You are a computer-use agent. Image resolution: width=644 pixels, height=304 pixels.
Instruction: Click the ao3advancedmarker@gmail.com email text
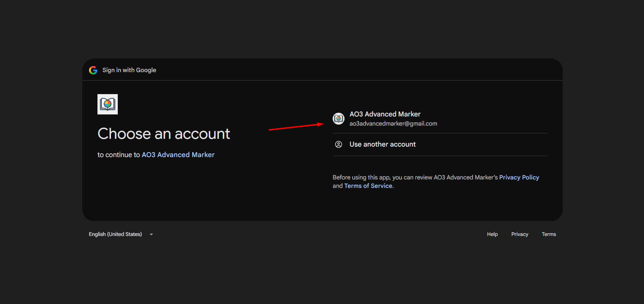click(x=393, y=124)
